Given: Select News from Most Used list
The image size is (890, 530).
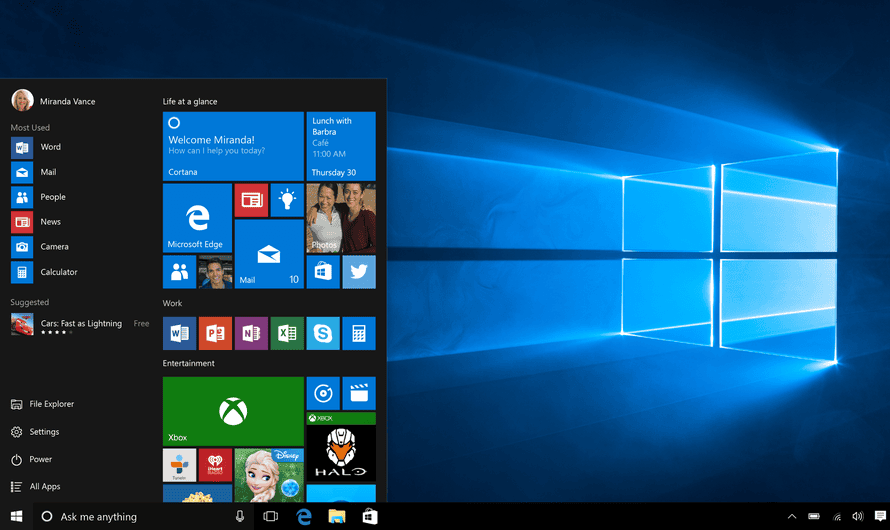Looking at the screenshot, I should (x=50, y=222).
